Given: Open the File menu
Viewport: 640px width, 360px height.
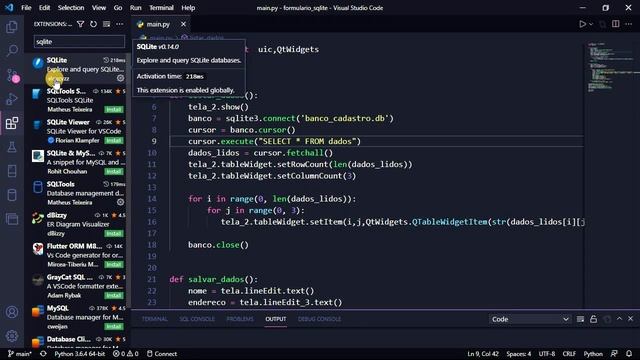Looking at the screenshot, I should (26, 8).
